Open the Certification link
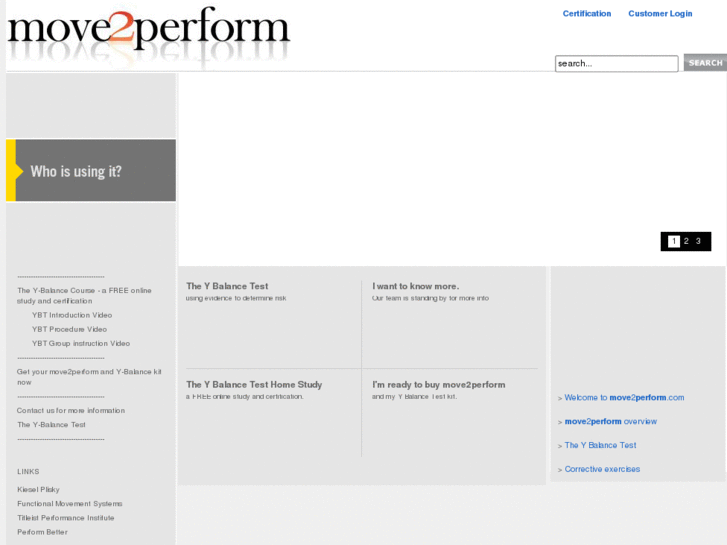This screenshot has width=727, height=545. tap(587, 13)
